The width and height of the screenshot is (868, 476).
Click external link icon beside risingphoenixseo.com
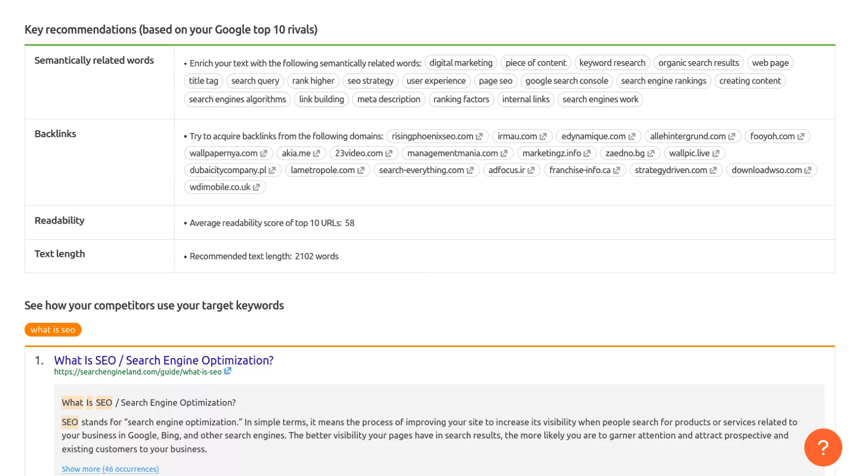(479, 137)
